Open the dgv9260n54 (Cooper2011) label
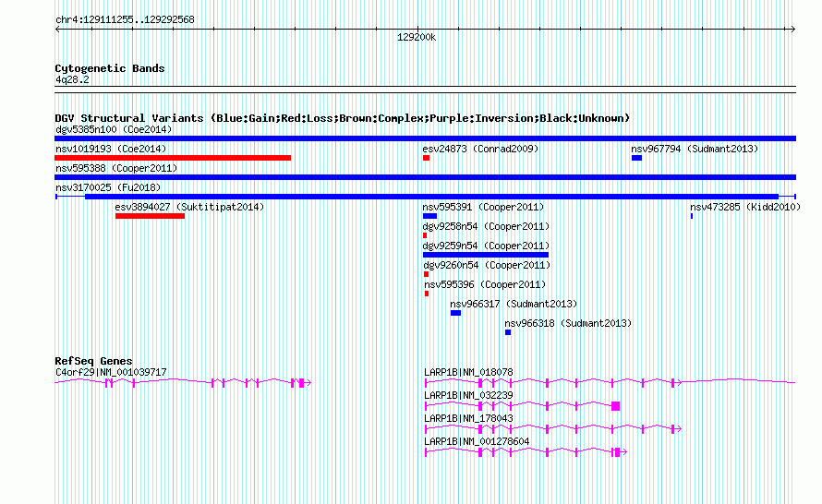The height and width of the screenshot is (504, 822). click(487, 265)
